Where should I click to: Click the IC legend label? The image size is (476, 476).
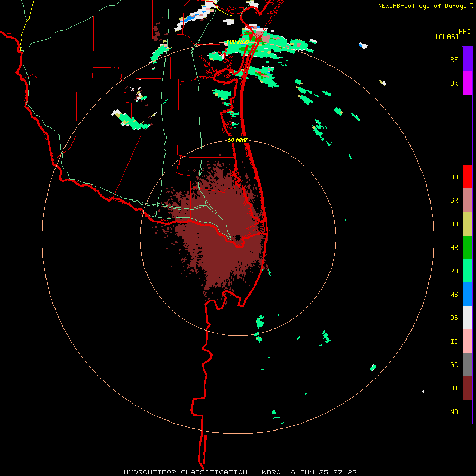point(454,341)
